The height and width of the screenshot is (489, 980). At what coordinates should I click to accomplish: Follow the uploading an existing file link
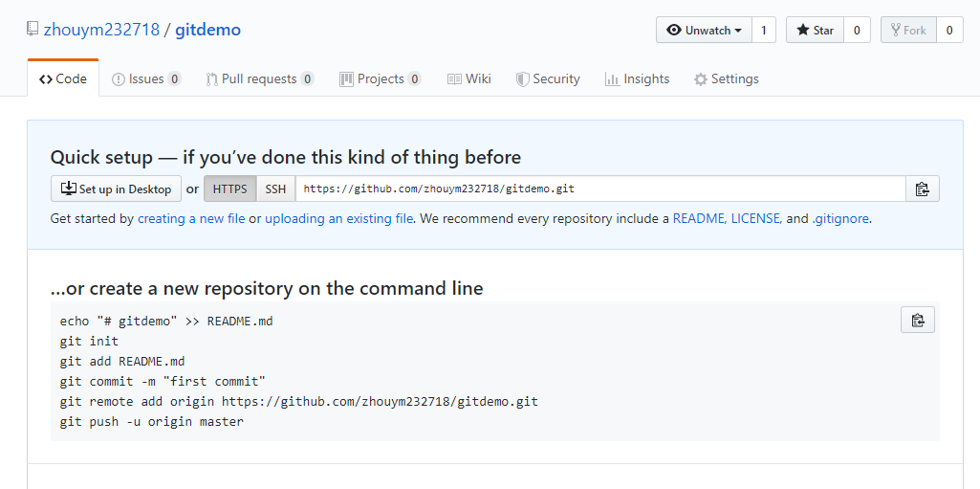[338, 219]
